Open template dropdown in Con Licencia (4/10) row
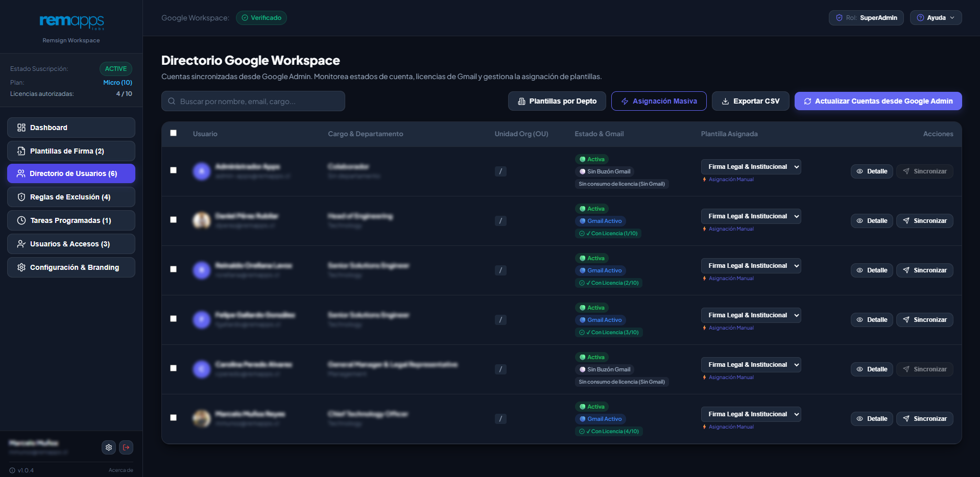 point(751,414)
